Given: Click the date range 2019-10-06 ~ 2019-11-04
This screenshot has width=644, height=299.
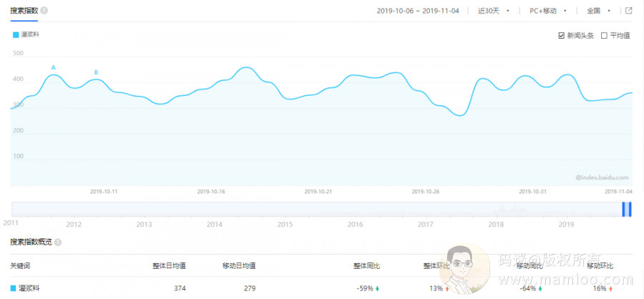Looking at the screenshot, I should pos(417,11).
